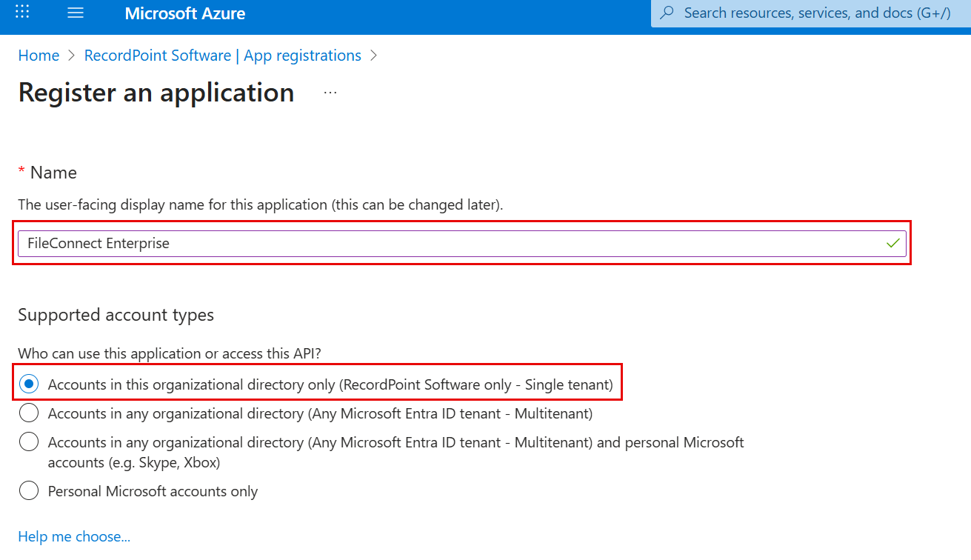971x560 pixels.
Task: Click the chevron after App registrations breadcrumb
Action: [x=373, y=56]
